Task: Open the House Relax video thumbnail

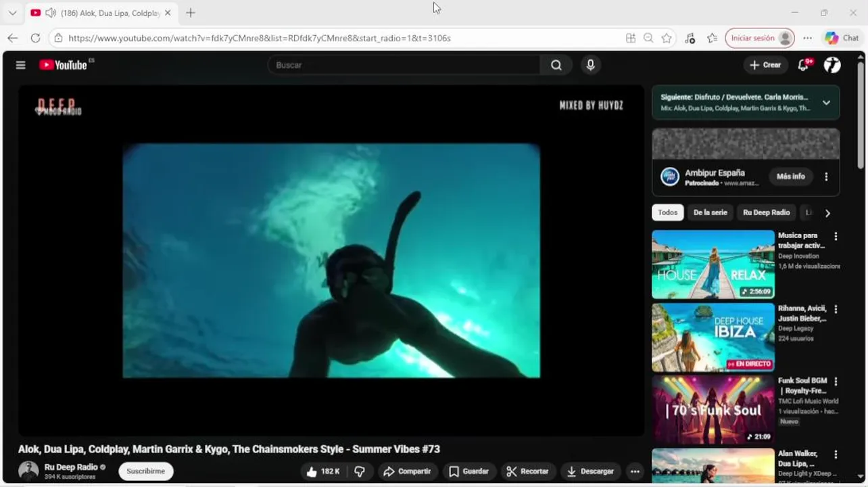Action: (713, 264)
